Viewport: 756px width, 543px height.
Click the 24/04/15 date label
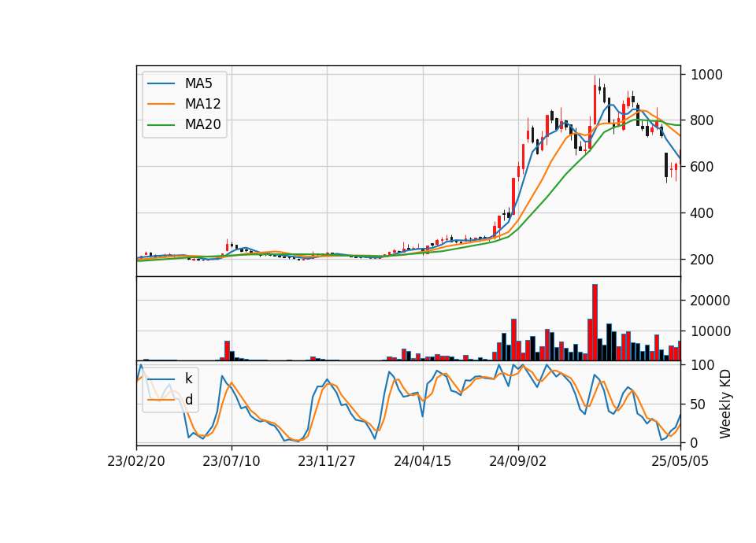422,461
